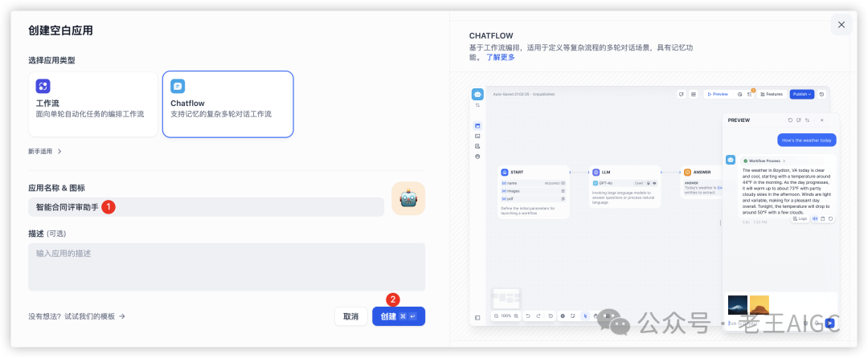Open the 没有想法?试试我们的模板 link
This screenshot has height=358, width=868.
[77, 316]
